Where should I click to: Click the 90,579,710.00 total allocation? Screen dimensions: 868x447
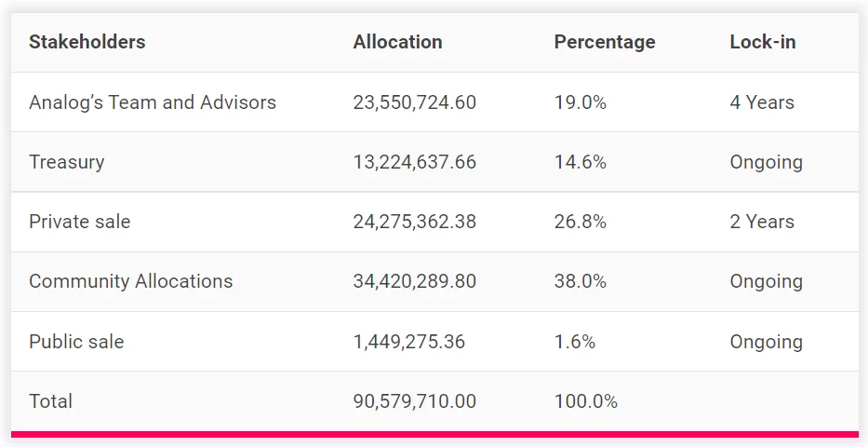pyautogui.click(x=414, y=401)
